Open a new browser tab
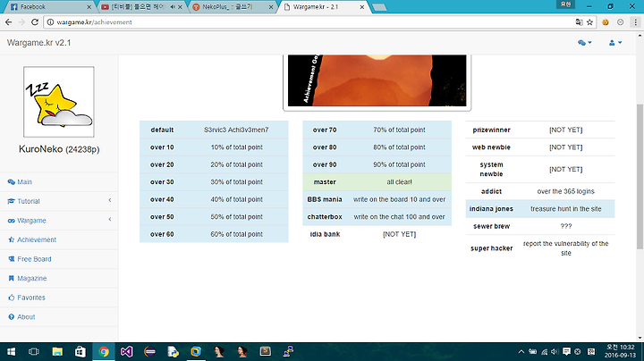Screen dimensions: 644x361 [x=379, y=7]
